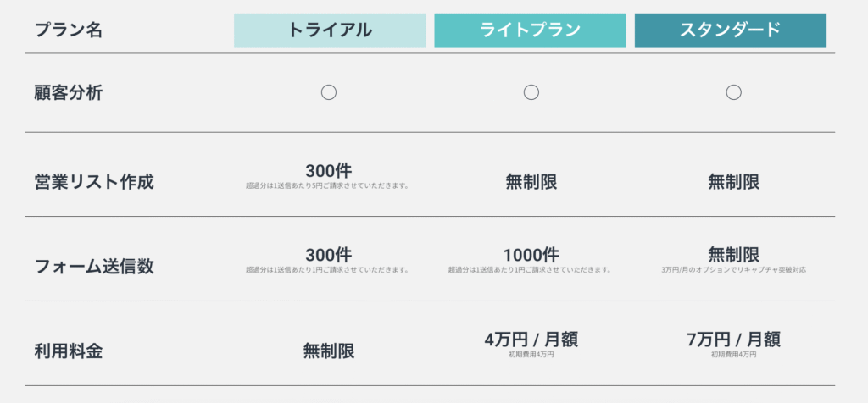868x403 pixels.
Task: Click the 営業リスト作成 row label
Action: click(x=94, y=182)
